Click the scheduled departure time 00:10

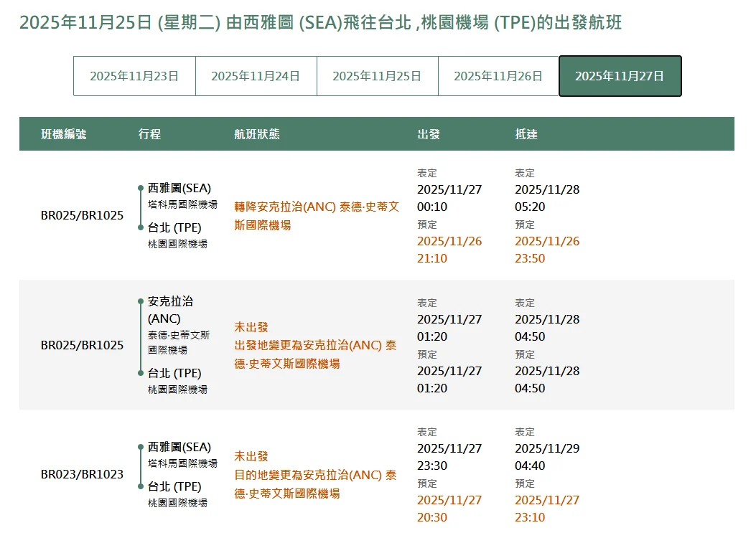[x=432, y=207]
